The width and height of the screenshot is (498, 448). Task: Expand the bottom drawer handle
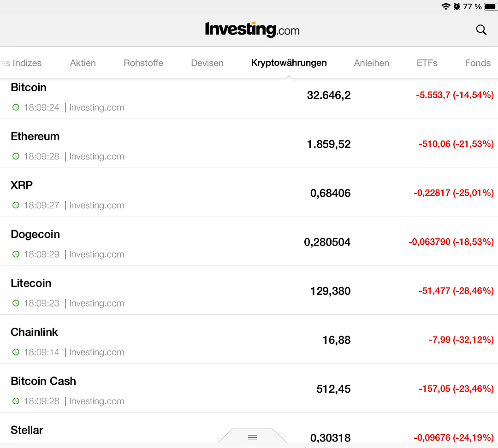(252, 437)
